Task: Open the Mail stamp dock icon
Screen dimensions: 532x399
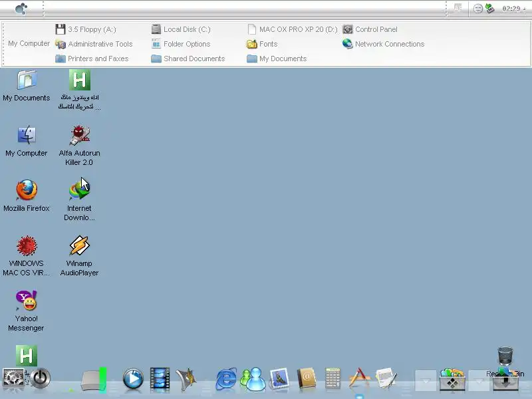Action: (279, 378)
